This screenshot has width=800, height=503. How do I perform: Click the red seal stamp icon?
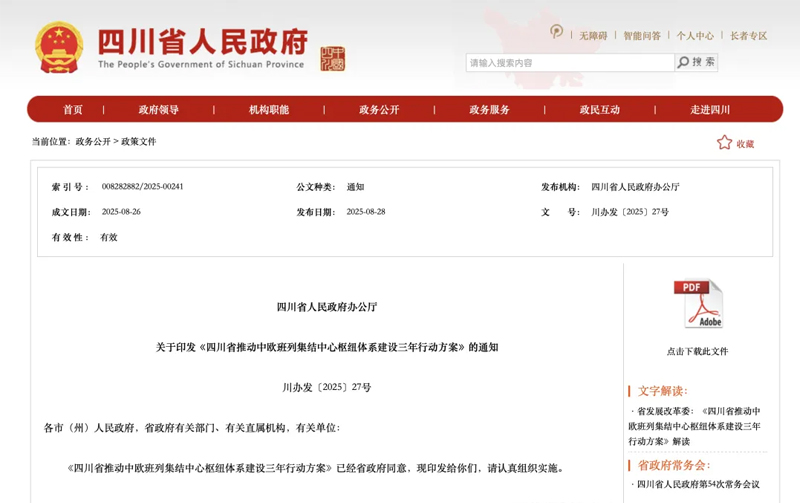(x=332, y=58)
